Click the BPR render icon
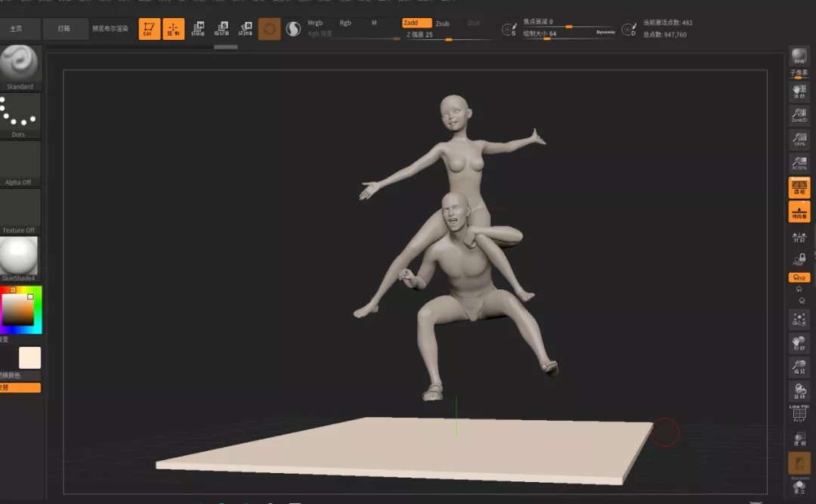This screenshot has width=816, height=504. tap(799, 56)
